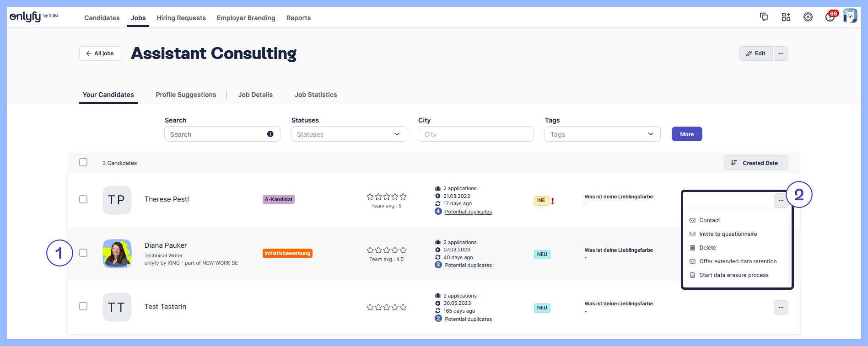The height and width of the screenshot is (346, 868).
Task: Choose Invite to questionnaire from menu
Action: coord(728,234)
